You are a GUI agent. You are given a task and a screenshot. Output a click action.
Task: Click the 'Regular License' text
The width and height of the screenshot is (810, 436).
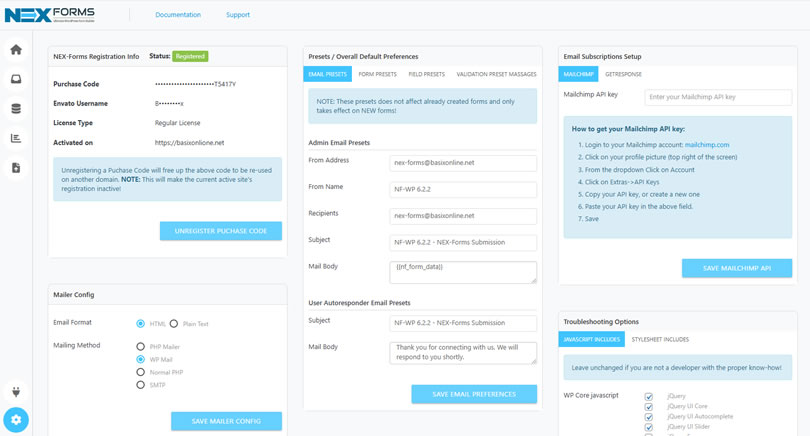[178, 123]
